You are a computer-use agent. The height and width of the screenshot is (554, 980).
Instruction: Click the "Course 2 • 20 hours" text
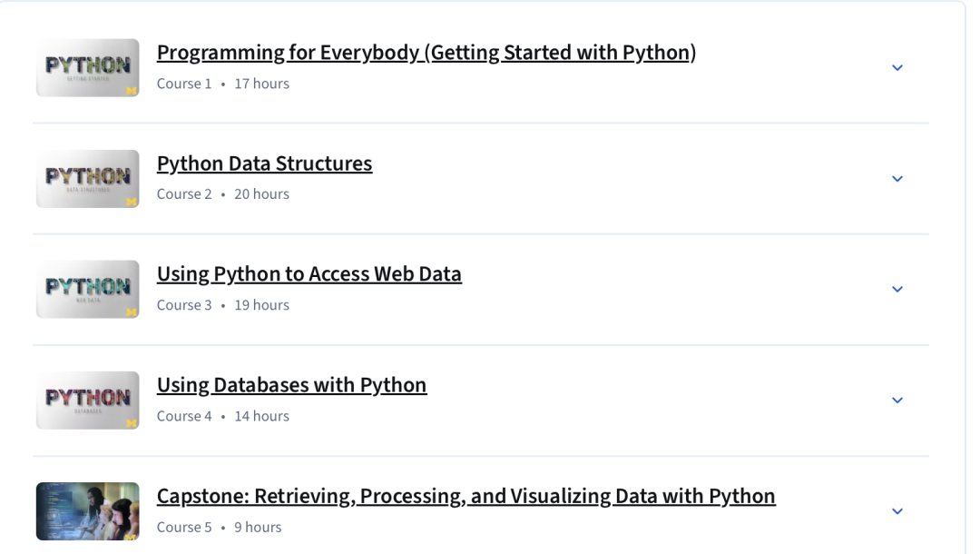223,194
